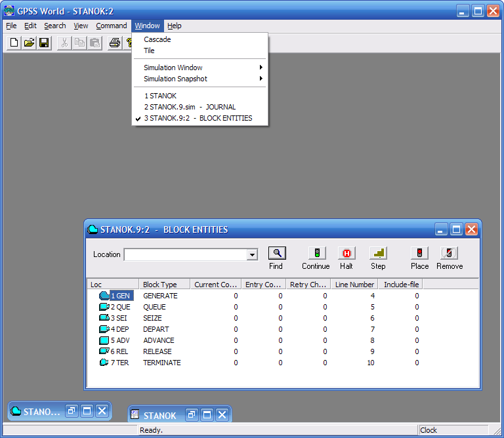Click the Copy toolbar icon
504x438 pixels.
pos(79,43)
